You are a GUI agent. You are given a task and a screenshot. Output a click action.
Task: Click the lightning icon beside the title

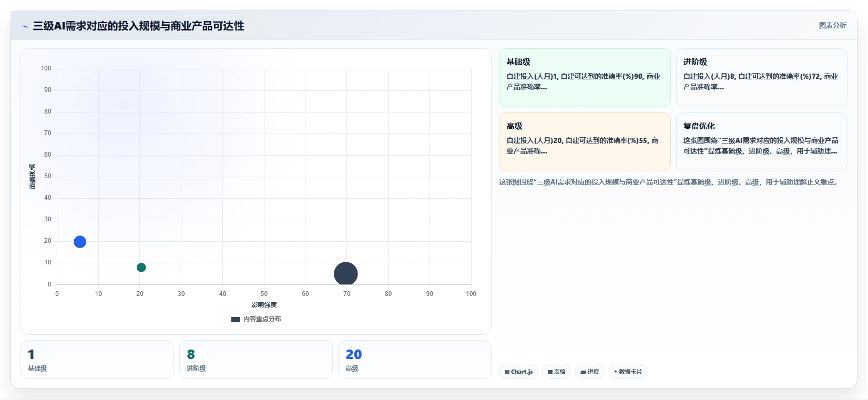pyautogui.click(x=25, y=26)
